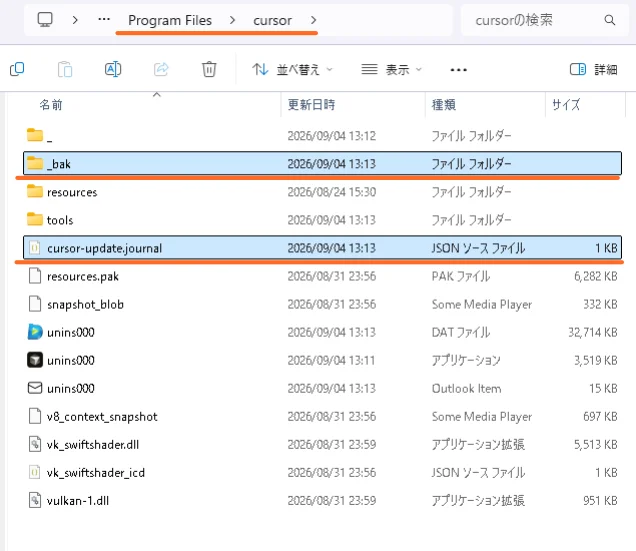This screenshot has width=636, height=551.
Task: Click the Copy toolbar icon
Action: (17, 69)
